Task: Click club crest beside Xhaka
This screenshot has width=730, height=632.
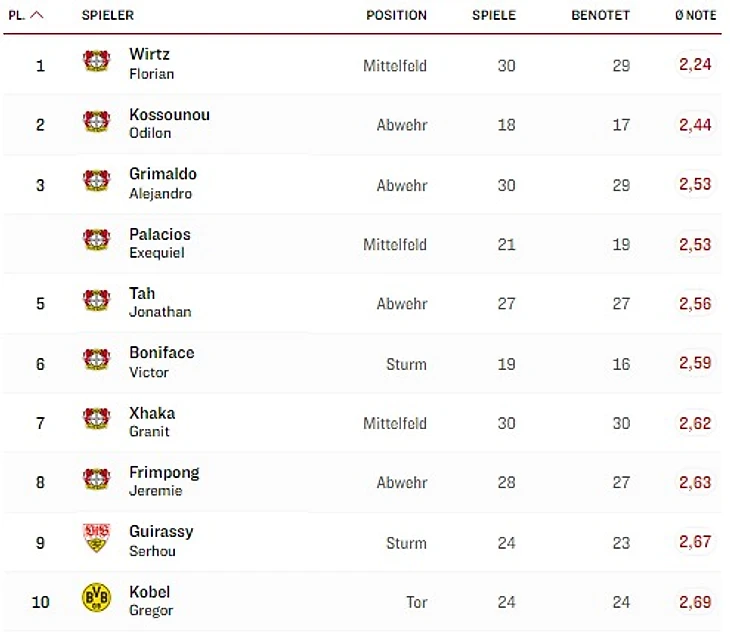Action: click(x=96, y=418)
